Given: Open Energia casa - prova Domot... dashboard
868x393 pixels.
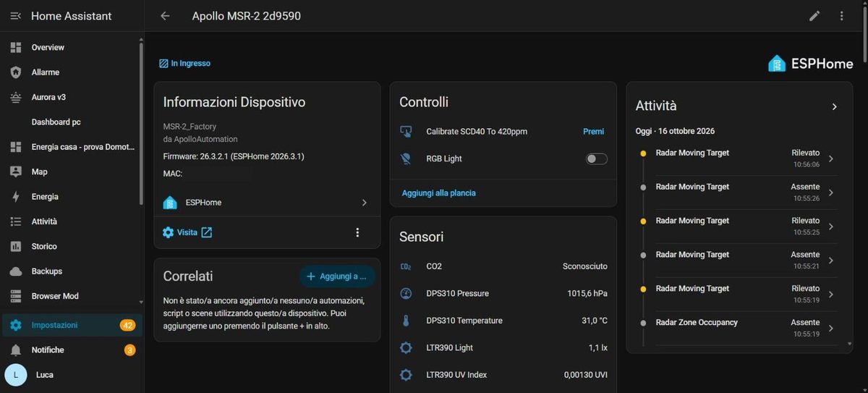Looking at the screenshot, I should point(71,147).
